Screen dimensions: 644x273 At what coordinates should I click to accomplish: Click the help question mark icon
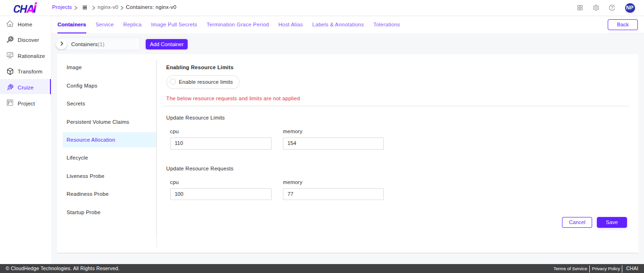612,8
